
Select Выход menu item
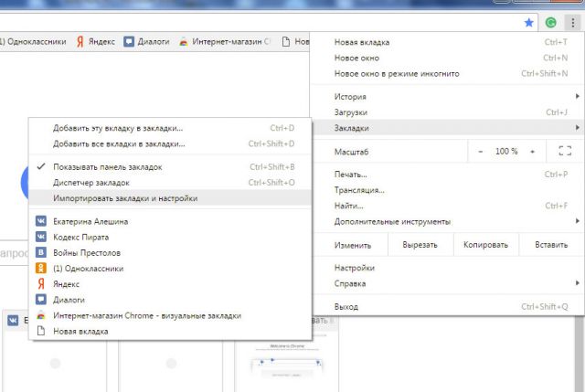[447, 307]
